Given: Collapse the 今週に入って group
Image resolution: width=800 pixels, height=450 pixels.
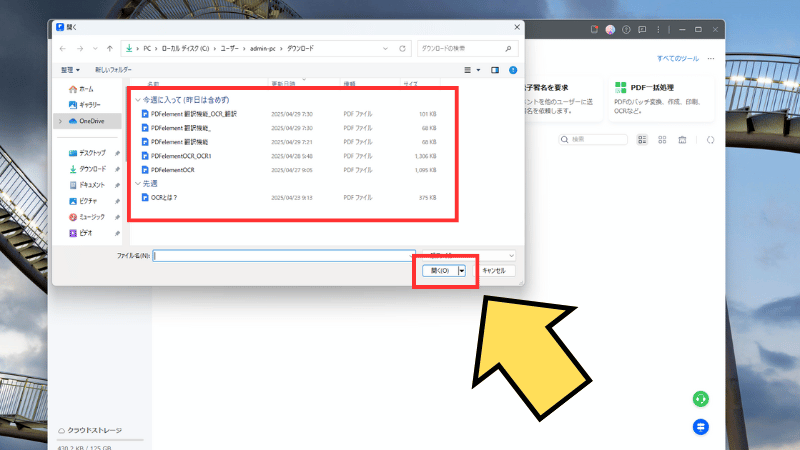Looking at the screenshot, I should (138, 100).
